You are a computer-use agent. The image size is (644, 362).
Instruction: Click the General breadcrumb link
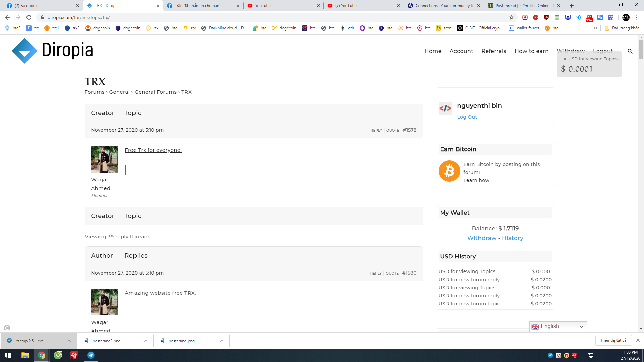click(x=119, y=92)
